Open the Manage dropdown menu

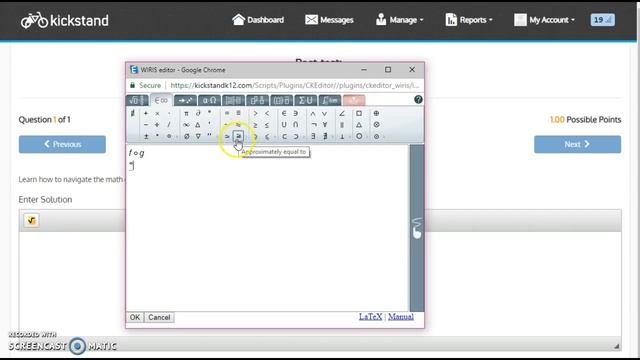pyautogui.click(x=400, y=20)
